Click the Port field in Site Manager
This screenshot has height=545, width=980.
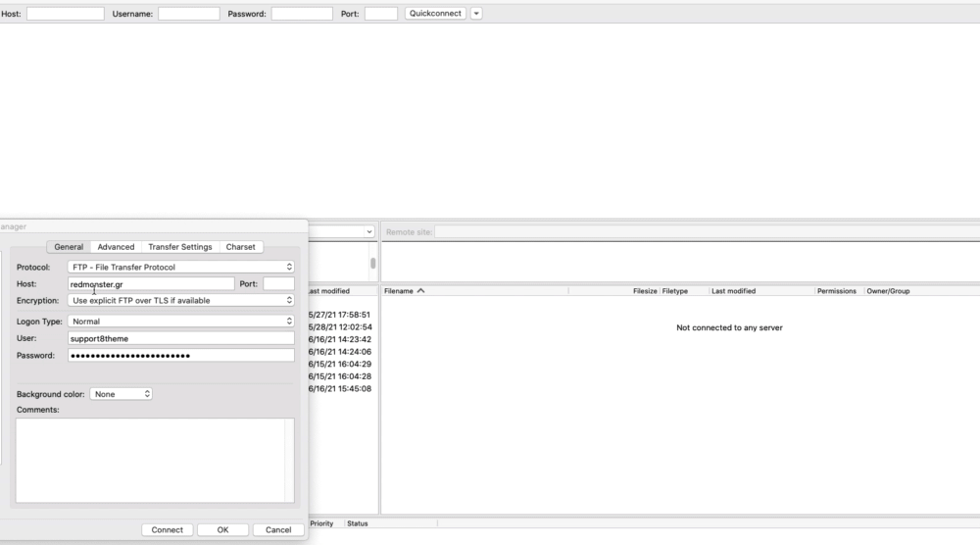(x=278, y=283)
